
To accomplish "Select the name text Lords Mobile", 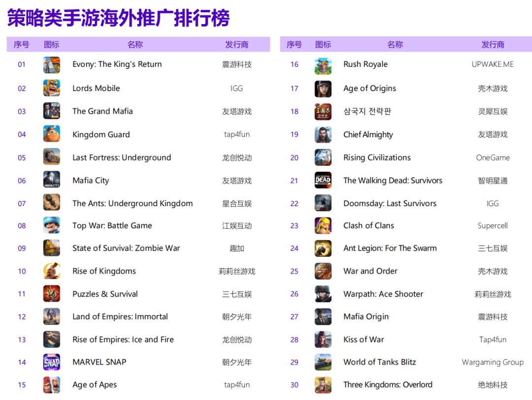I will [96, 88].
